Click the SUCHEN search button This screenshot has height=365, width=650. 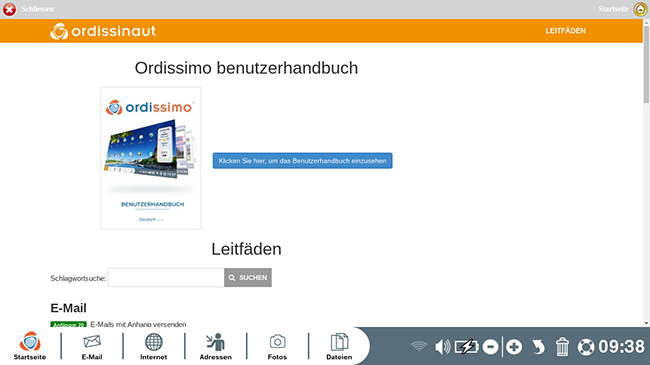coord(248,277)
